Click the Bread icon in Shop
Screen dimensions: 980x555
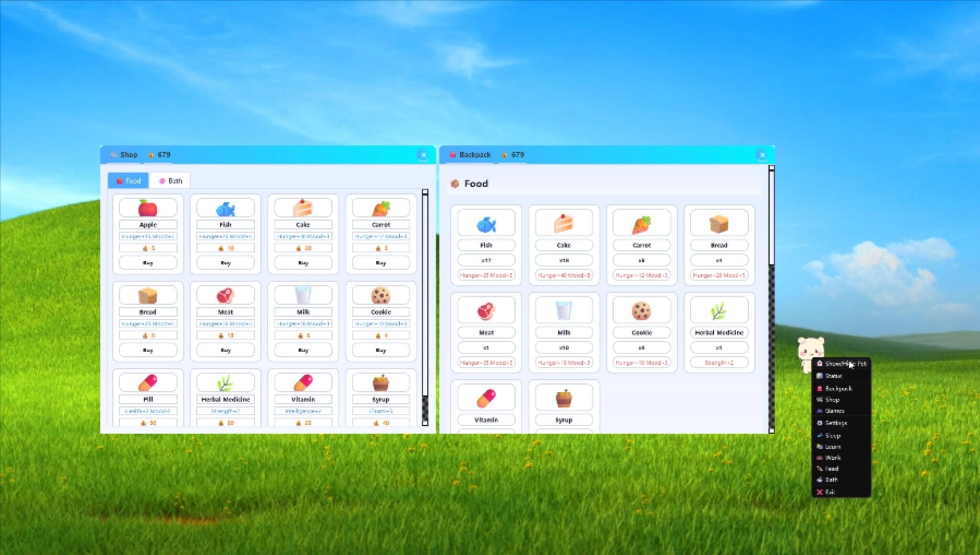point(148,296)
